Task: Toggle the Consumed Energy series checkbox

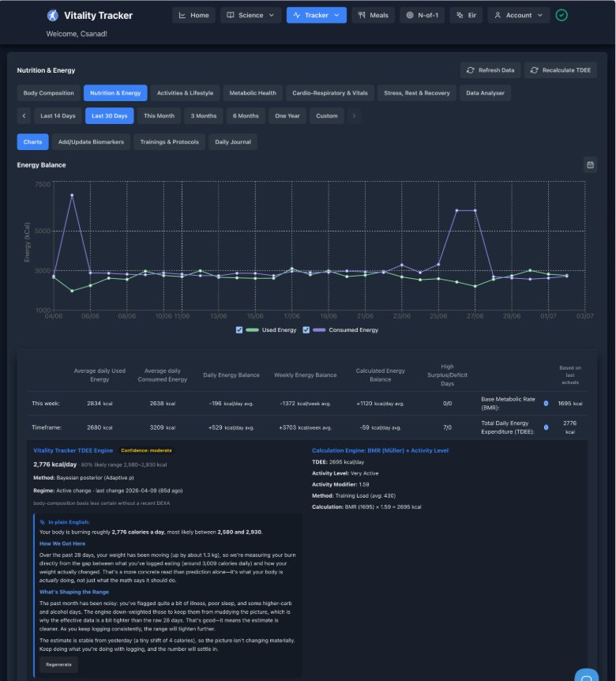Action: click(x=306, y=330)
